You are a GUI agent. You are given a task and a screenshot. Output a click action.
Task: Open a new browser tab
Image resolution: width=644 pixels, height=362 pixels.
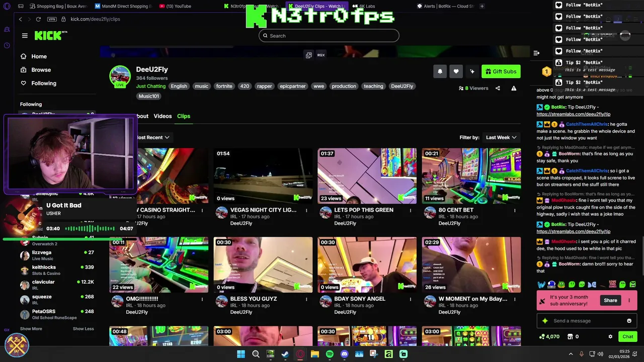(x=482, y=6)
